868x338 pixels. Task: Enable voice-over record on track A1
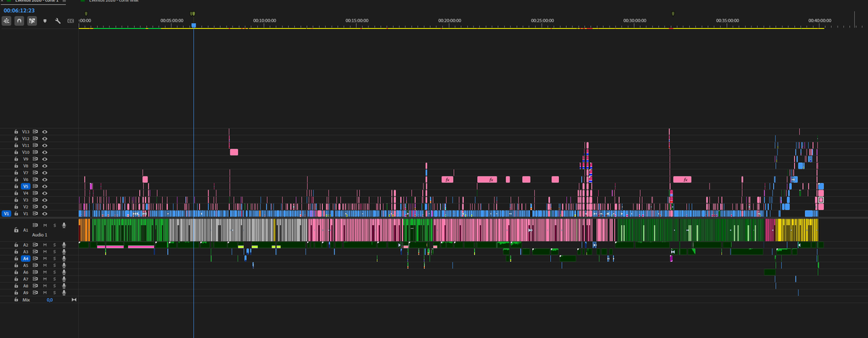click(64, 225)
